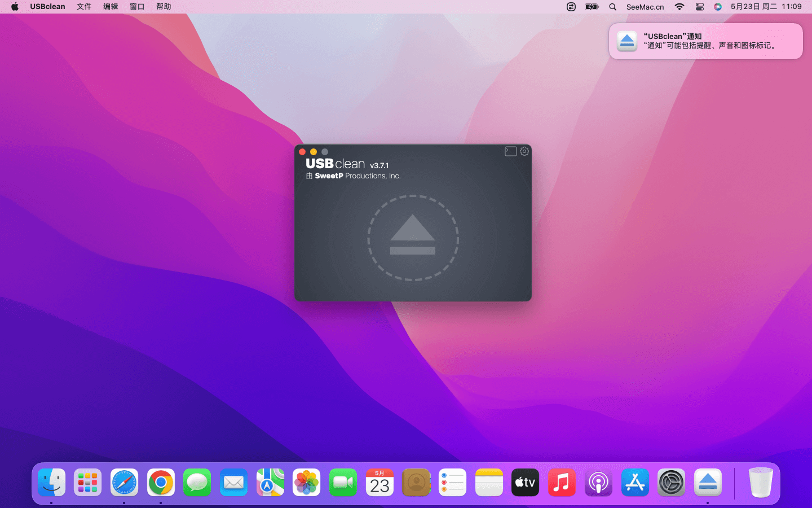Open Messages from the Dock

click(x=197, y=483)
